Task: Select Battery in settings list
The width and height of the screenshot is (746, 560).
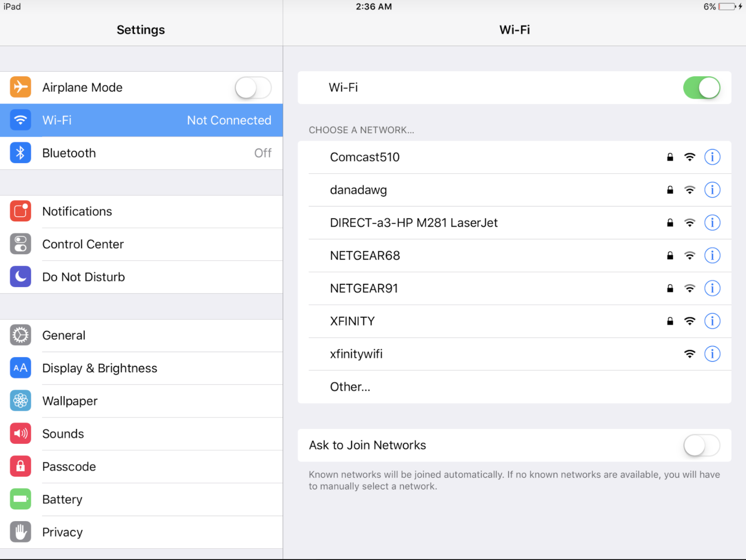Action: (62, 500)
